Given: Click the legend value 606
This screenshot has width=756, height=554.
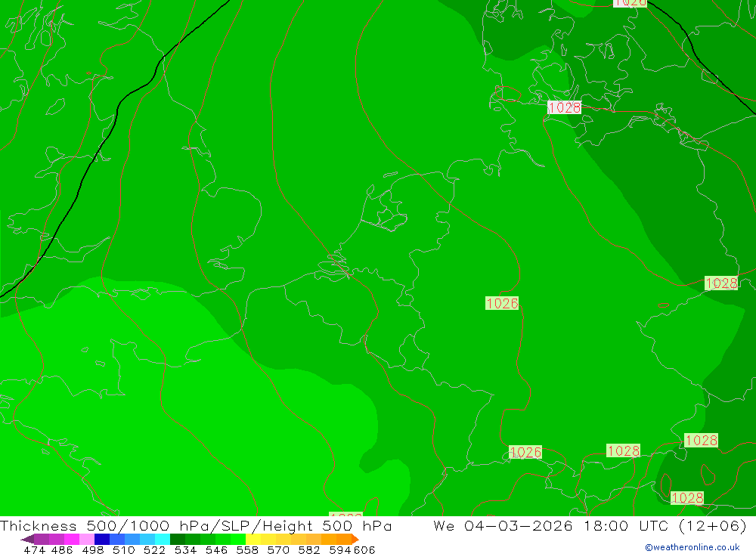Looking at the screenshot, I should (x=364, y=550).
